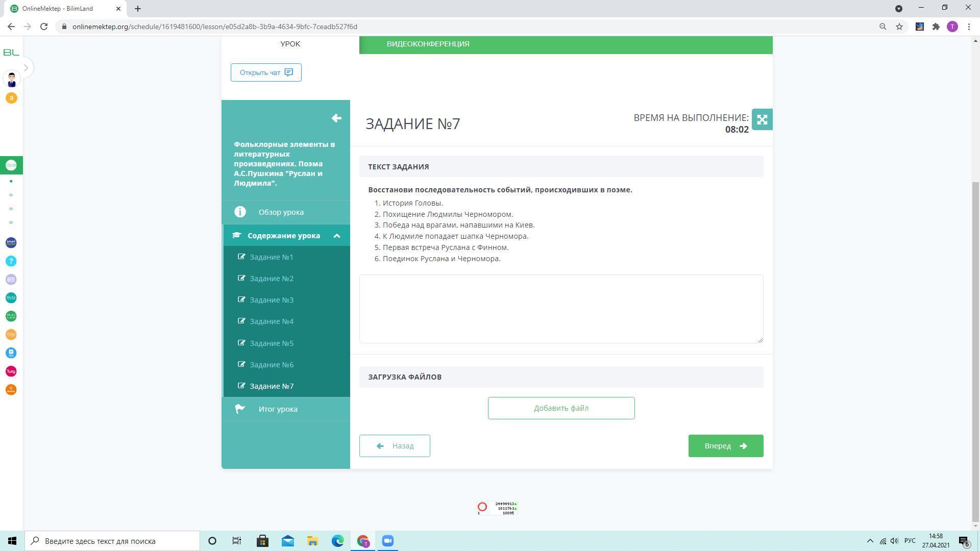Open the Chrome extensions puzzle icon

click(x=936, y=27)
